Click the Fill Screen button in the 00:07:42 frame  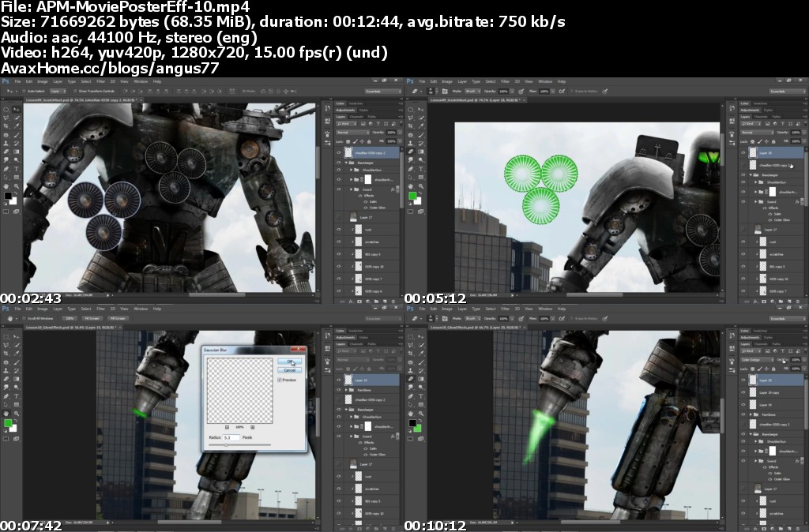click(x=119, y=319)
